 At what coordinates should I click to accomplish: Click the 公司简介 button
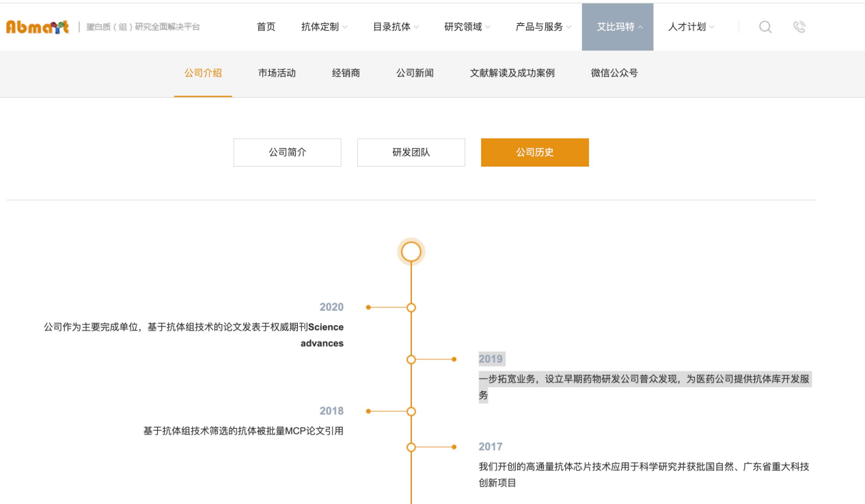point(287,152)
